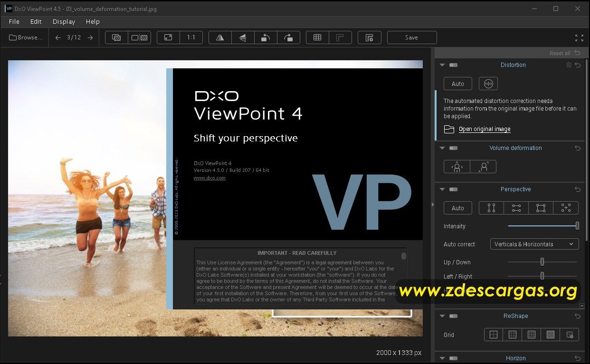Screen dimensions: 590x364
Task: Collapse the Volume deformation palette
Action: (442, 148)
